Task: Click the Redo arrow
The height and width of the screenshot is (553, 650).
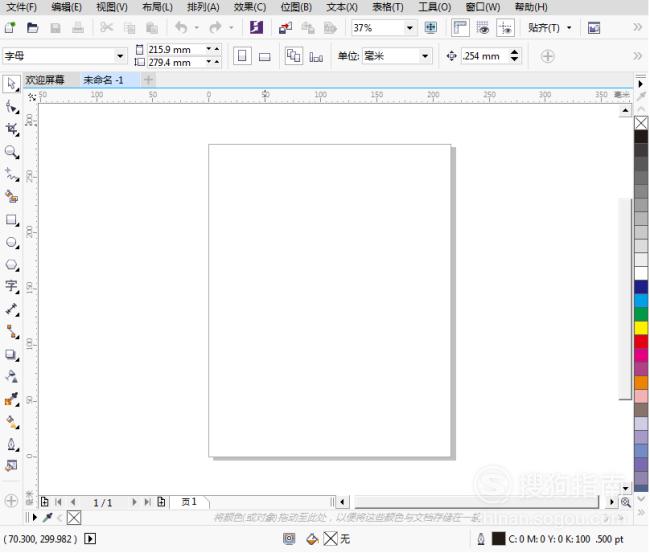Action: 216,28
